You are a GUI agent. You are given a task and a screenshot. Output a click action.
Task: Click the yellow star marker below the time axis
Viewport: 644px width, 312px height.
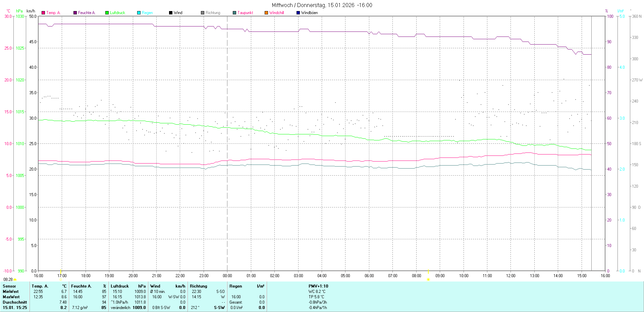pos(428,279)
